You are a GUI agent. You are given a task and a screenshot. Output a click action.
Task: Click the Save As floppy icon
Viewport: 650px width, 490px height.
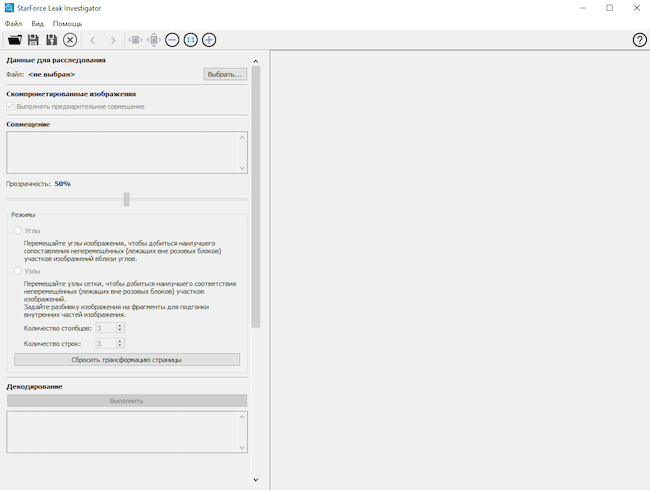click(51, 40)
